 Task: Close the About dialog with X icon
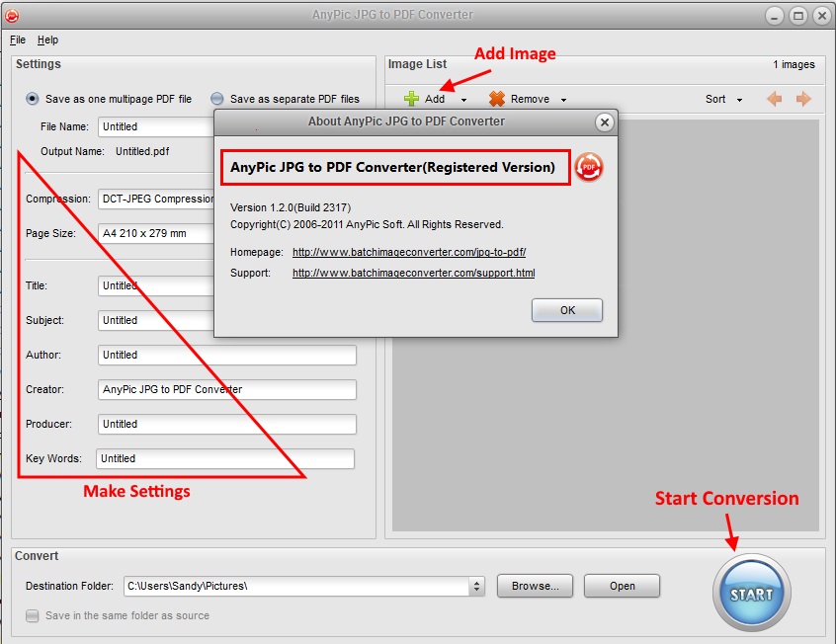coord(604,122)
